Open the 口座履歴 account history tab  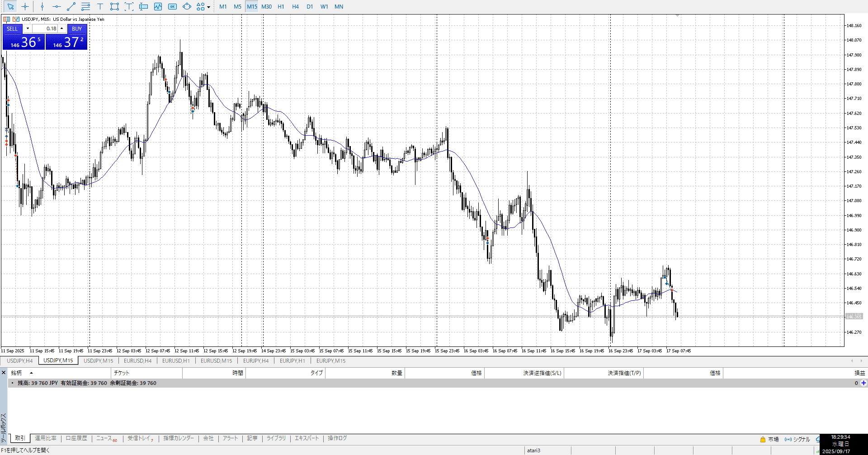pyautogui.click(x=76, y=438)
